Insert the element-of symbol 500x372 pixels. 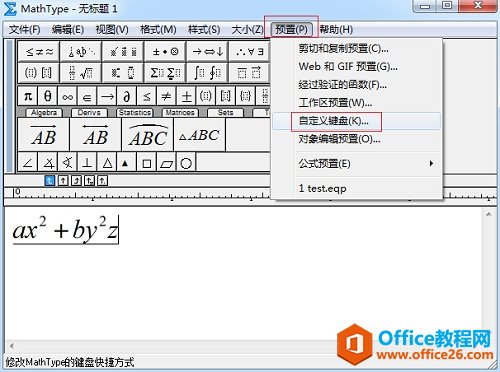click(87, 96)
